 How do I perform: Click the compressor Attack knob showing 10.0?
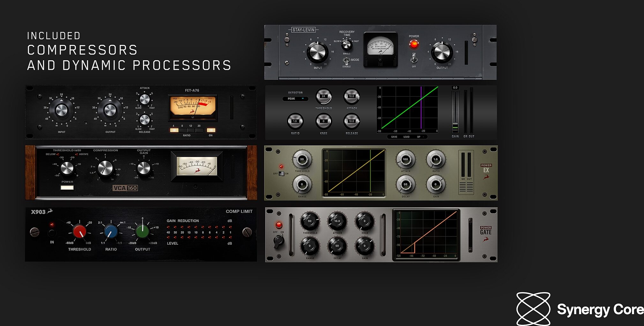351,96
